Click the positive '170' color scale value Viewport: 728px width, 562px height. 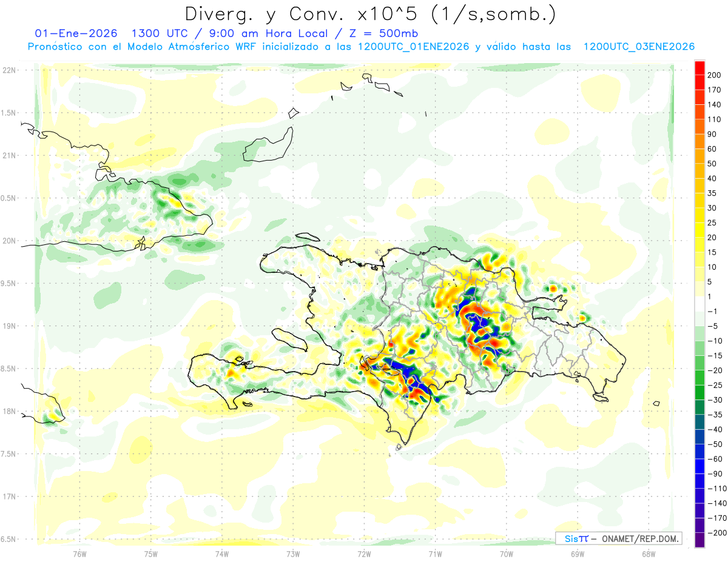point(714,90)
